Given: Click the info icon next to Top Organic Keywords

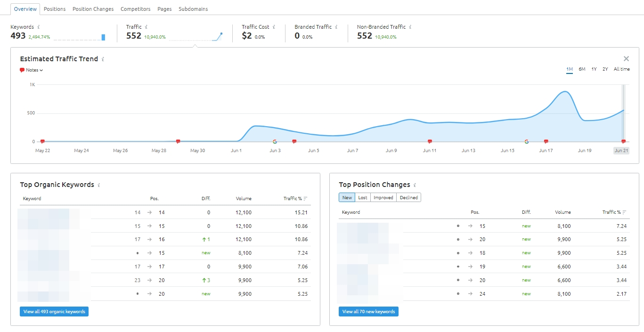Looking at the screenshot, I should tap(99, 185).
